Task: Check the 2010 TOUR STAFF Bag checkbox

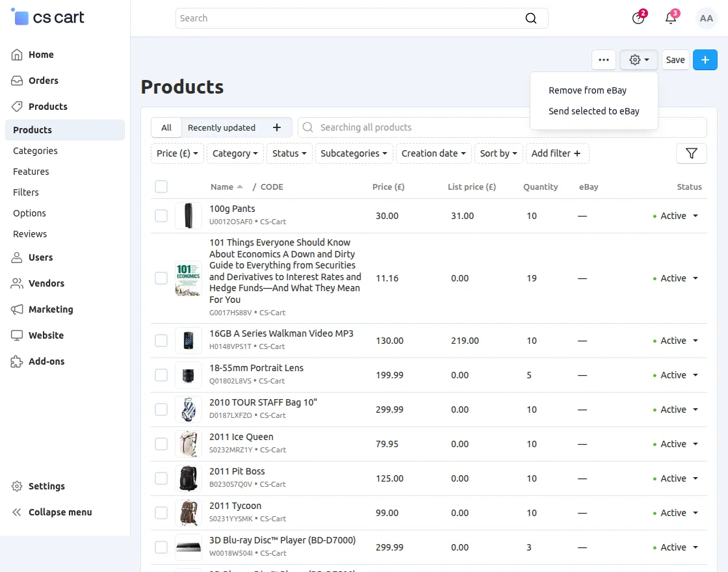Action: (161, 410)
